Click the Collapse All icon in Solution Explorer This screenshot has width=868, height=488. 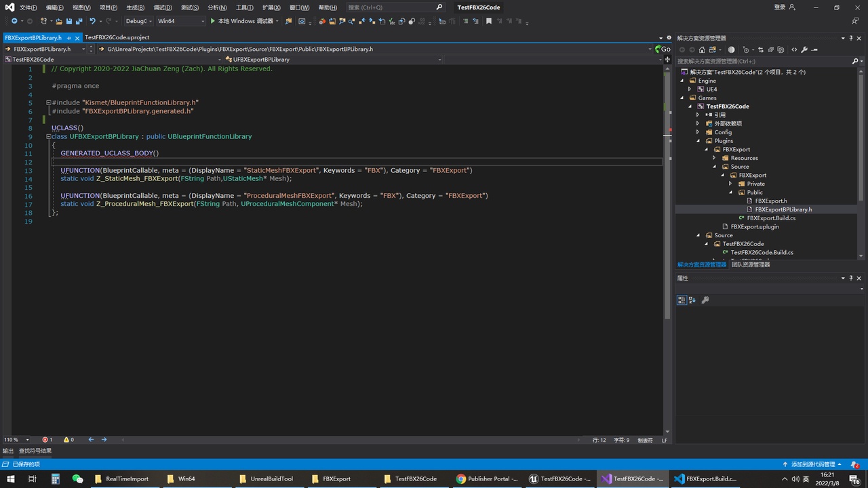coord(771,49)
